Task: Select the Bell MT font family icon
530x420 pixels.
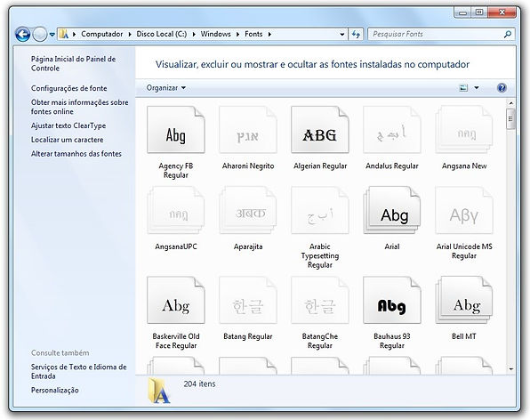Action: click(x=464, y=300)
